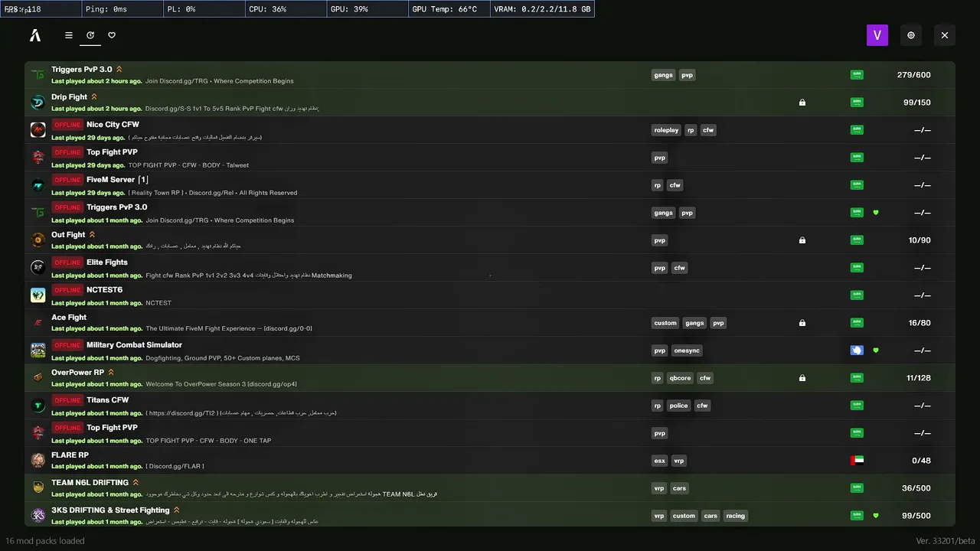Click the 11/128 player count on OverPower RP
The image size is (980, 551).
(919, 378)
